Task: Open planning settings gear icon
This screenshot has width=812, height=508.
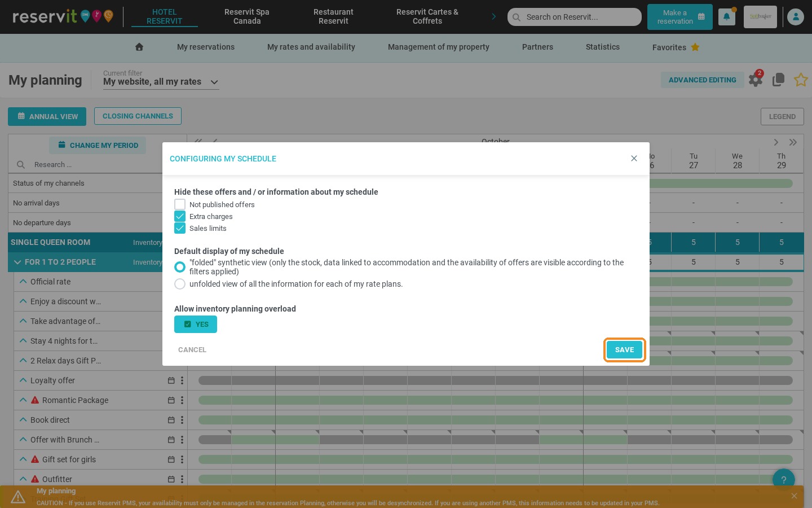Action: (x=756, y=80)
